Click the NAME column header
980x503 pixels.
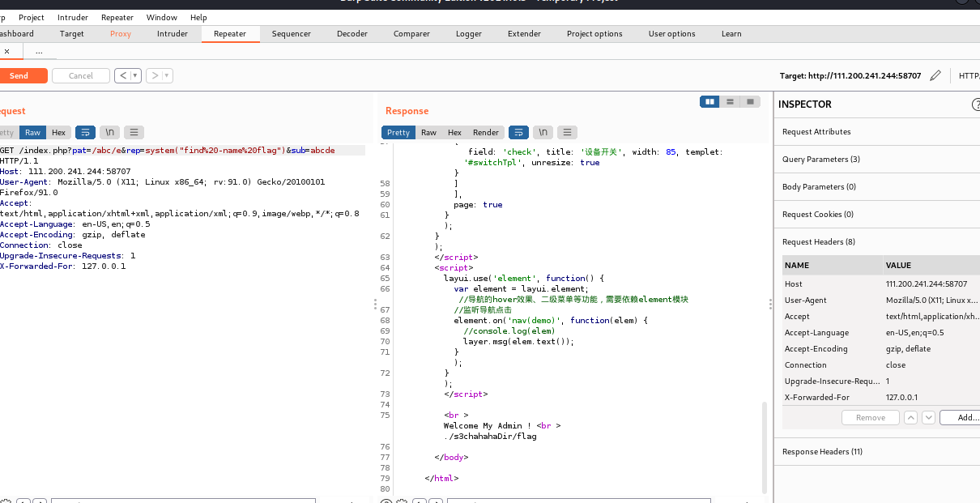833,265
